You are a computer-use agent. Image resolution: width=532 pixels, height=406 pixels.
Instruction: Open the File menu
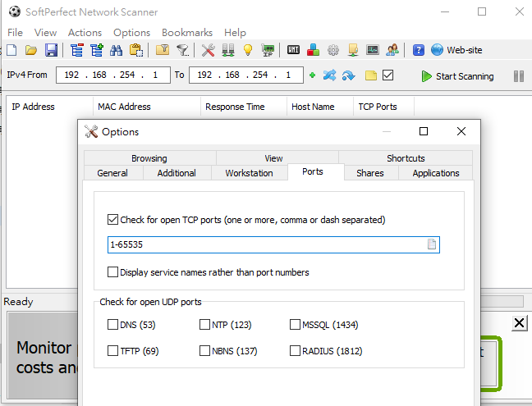pos(15,33)
